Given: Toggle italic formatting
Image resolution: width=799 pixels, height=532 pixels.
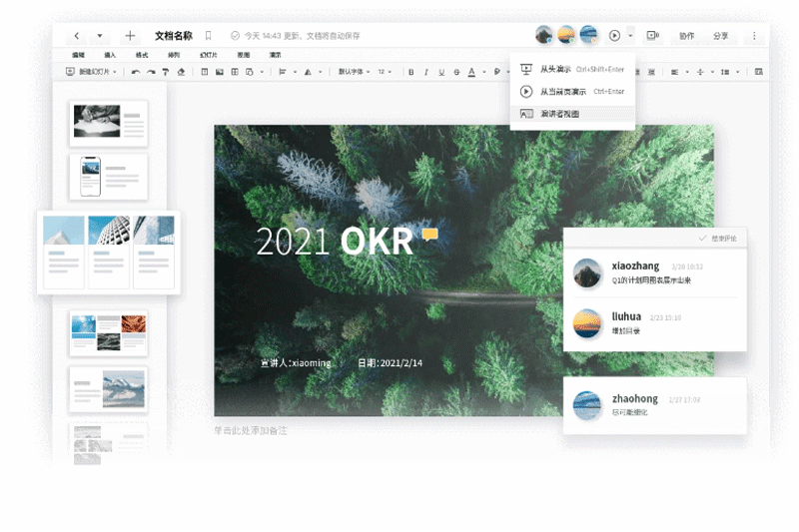Looking at the screenshot, I should (425, 72).
